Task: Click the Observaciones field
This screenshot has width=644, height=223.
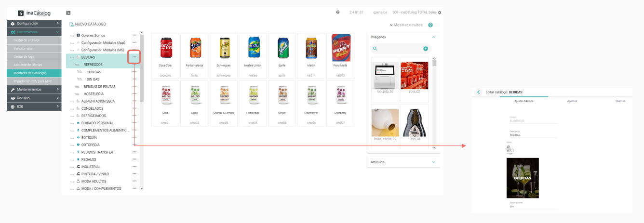Action: click(x=534, y=206)
